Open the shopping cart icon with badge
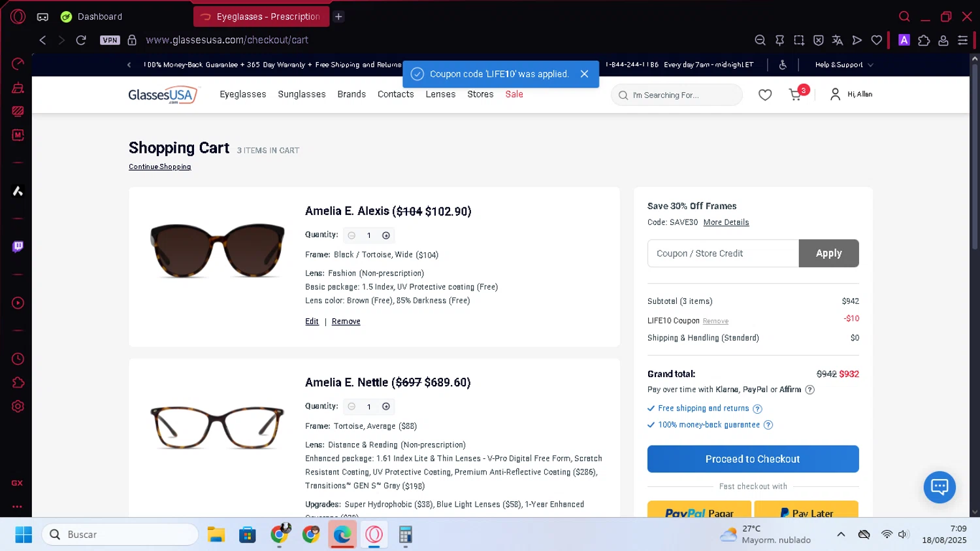Screen dimensions: 980x551 click(x=797, y=93)
